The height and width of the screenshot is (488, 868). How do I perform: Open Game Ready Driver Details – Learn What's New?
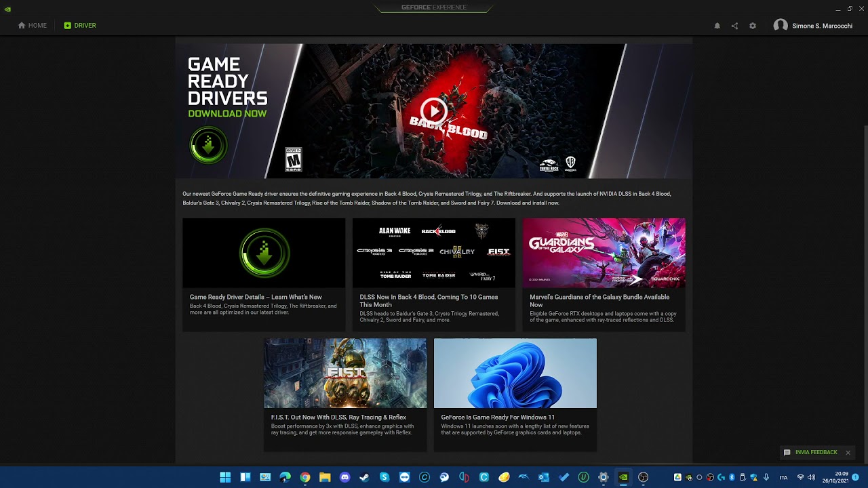pyautogui.click(x=256, y=297)
